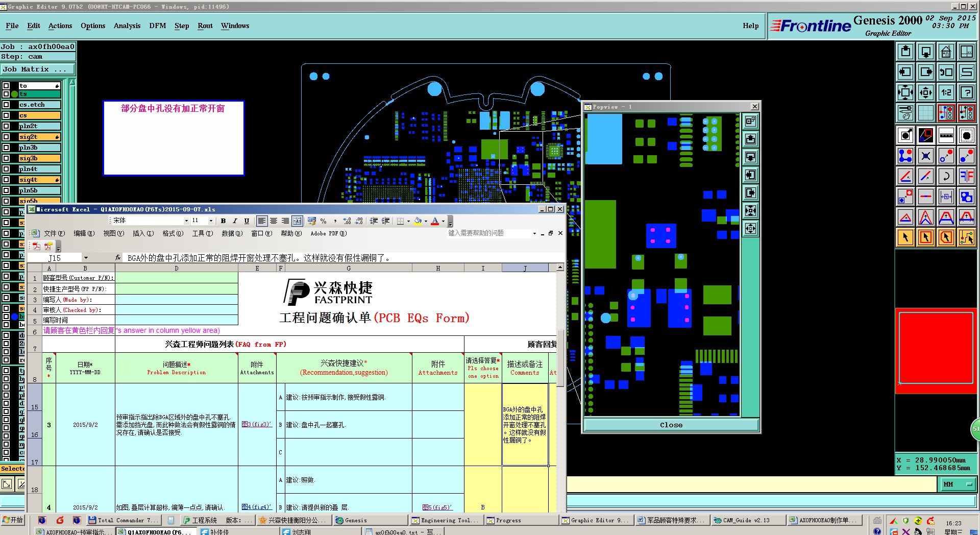Select the plain arrow pointer selection tool
980x535 pixels.
coord(905,237)
